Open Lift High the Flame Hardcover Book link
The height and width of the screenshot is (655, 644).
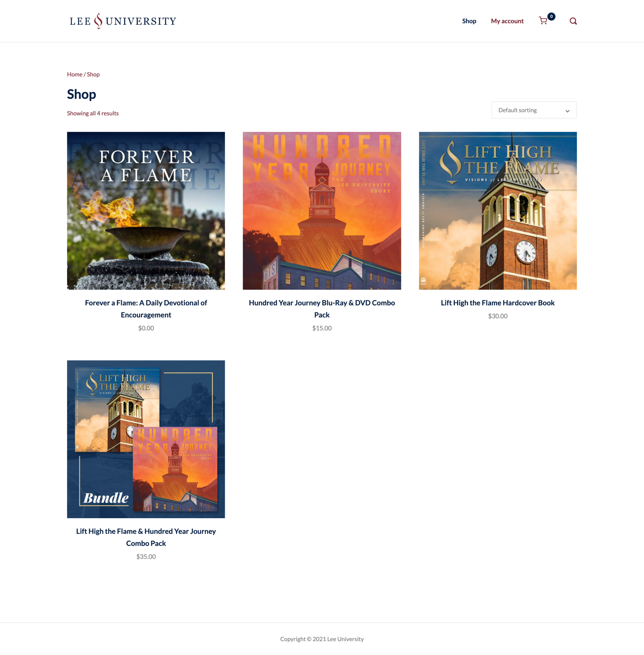point(497,303)
